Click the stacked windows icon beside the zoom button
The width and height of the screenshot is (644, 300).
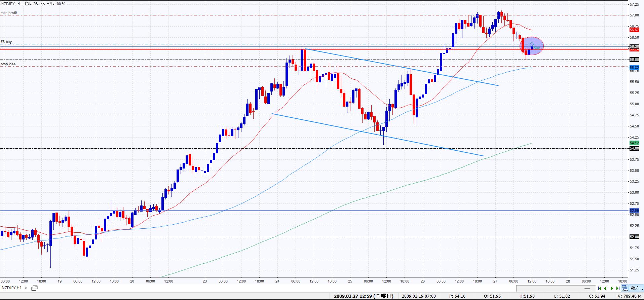[x=625, y=288]
